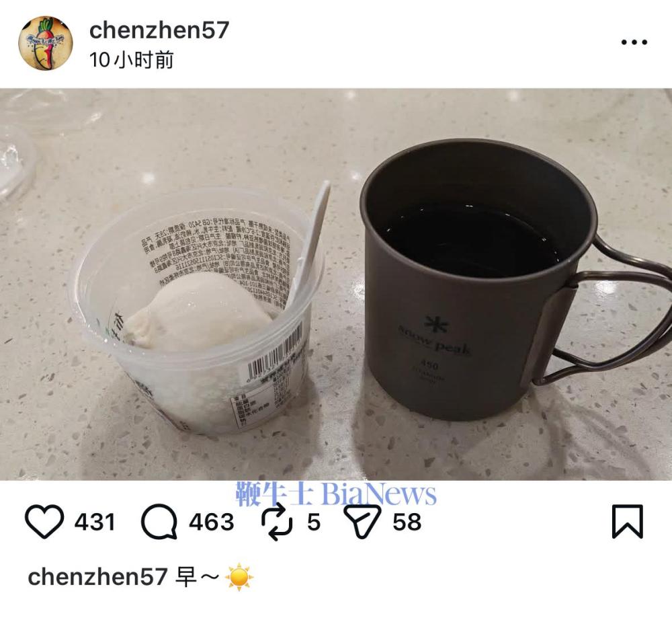
Task: Tap the Snow Peak mug in the photo
Action: (x=510, y=279)
